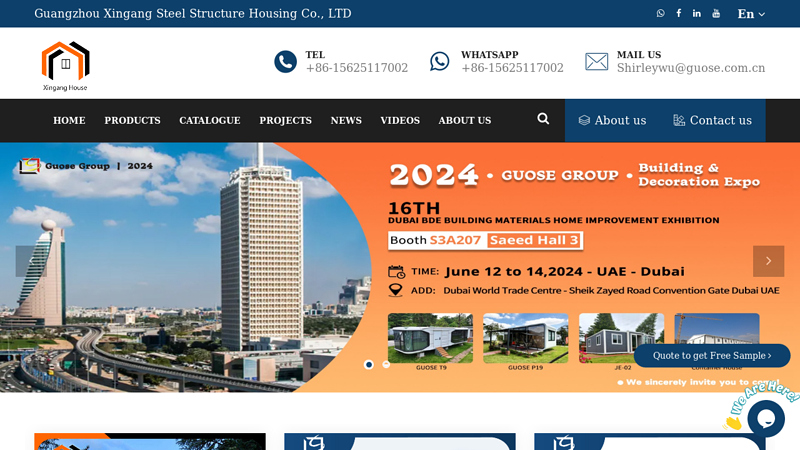Screen dimensions: 800x450
Task: Open the WhatsApp icon in top bar
Action: [660, 13]
